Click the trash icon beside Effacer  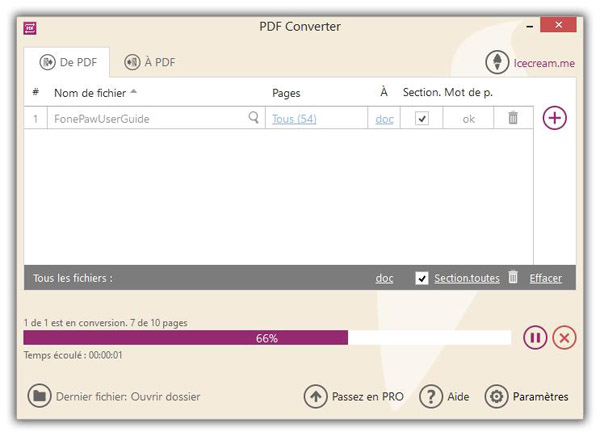point(513,277)
